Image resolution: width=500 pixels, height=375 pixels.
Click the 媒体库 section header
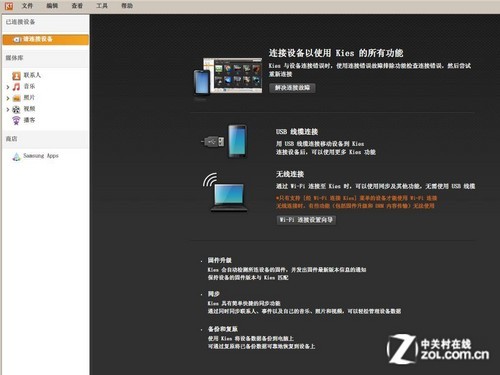[x=14, y=58]
